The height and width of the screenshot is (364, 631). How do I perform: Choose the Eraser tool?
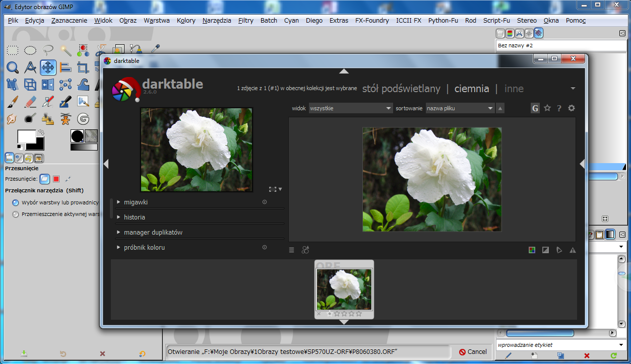(x=30, y=102)
